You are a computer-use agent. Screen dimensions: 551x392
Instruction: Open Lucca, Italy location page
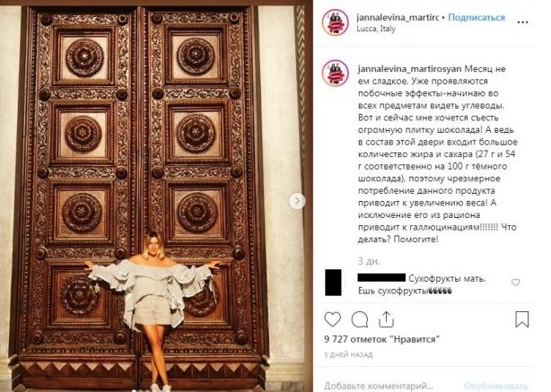376,29
